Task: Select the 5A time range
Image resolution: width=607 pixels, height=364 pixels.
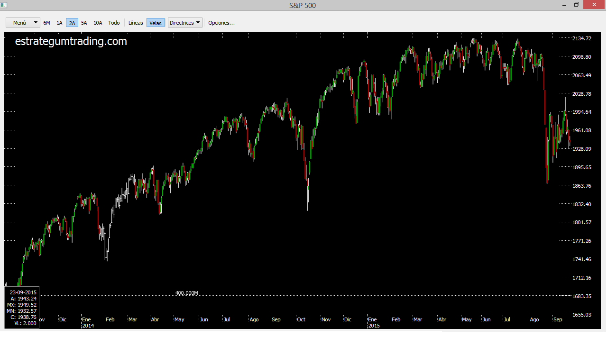Action: pos(84,23)
